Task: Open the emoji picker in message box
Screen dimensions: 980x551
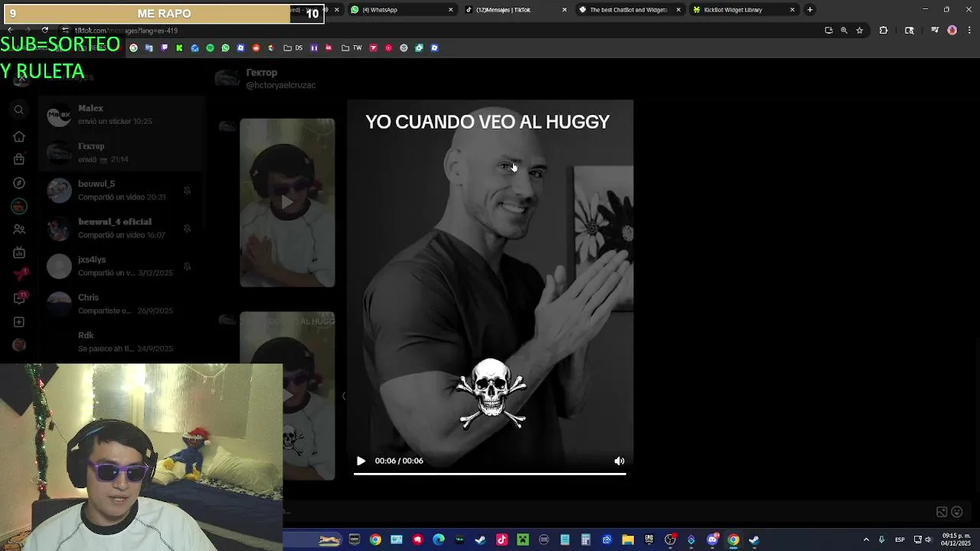Action: pos(956,512)
